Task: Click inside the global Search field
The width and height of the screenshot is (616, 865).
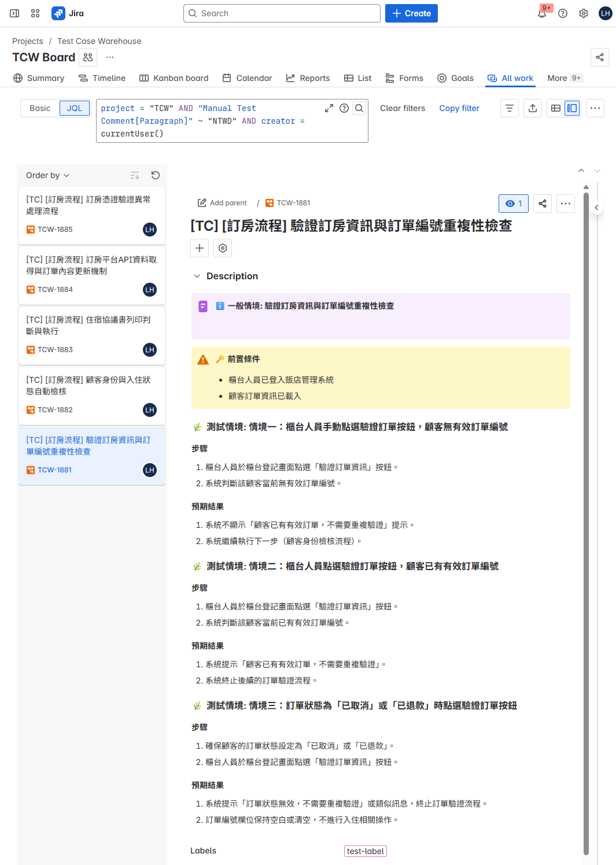Action: click(x=282, y=13)
